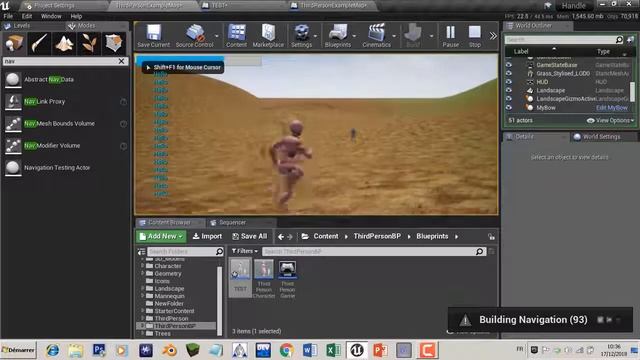Expand hidden toolbar items chevron
640x360 pixels.
point(493,36)
